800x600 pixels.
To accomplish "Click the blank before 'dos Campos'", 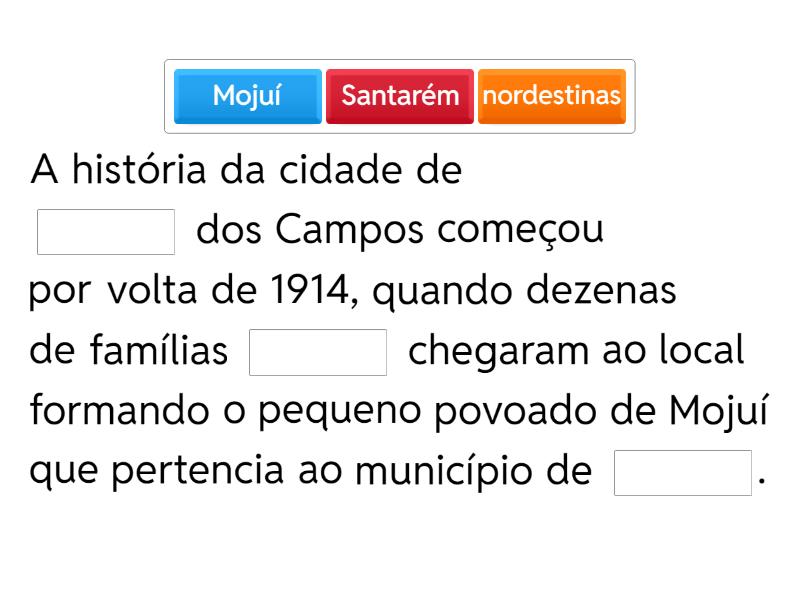I will click(106, 232).
